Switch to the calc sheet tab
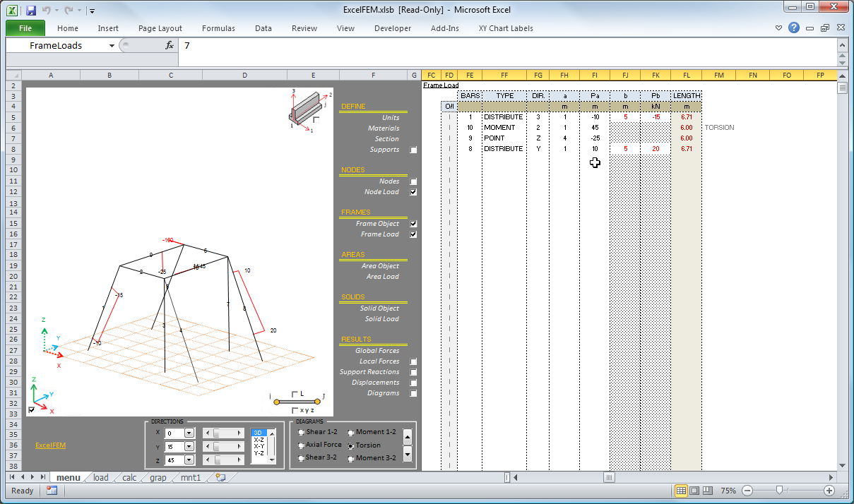 [129, 478]
